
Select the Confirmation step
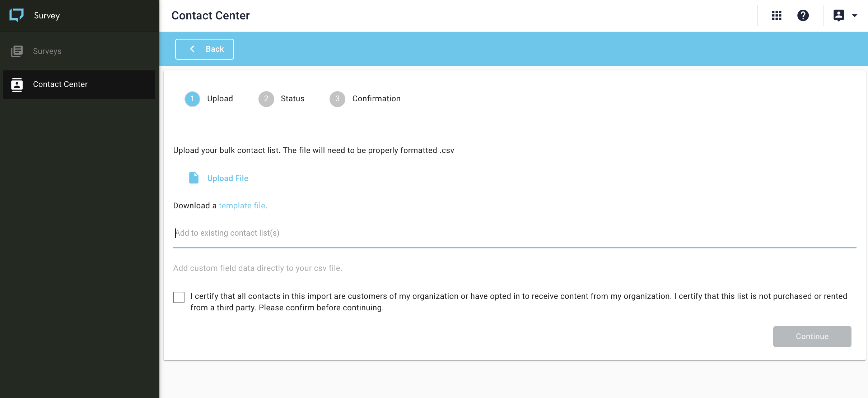(365, 99)
